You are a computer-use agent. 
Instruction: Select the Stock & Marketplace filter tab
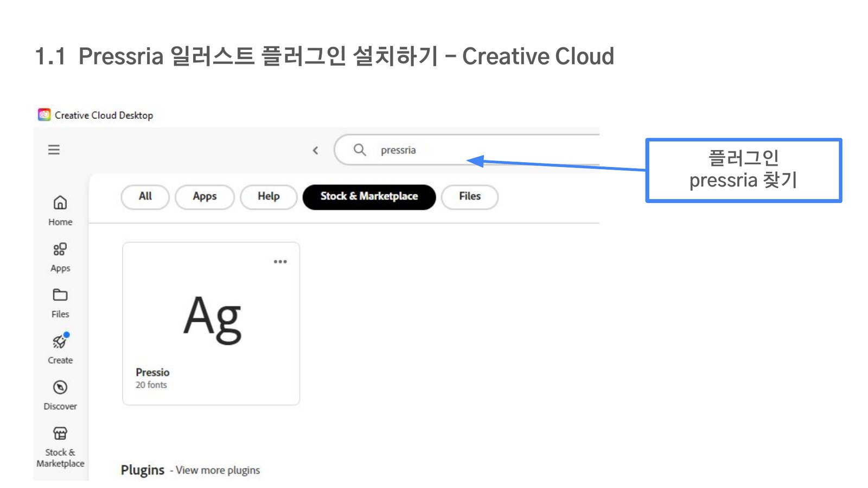pos(369,196)
